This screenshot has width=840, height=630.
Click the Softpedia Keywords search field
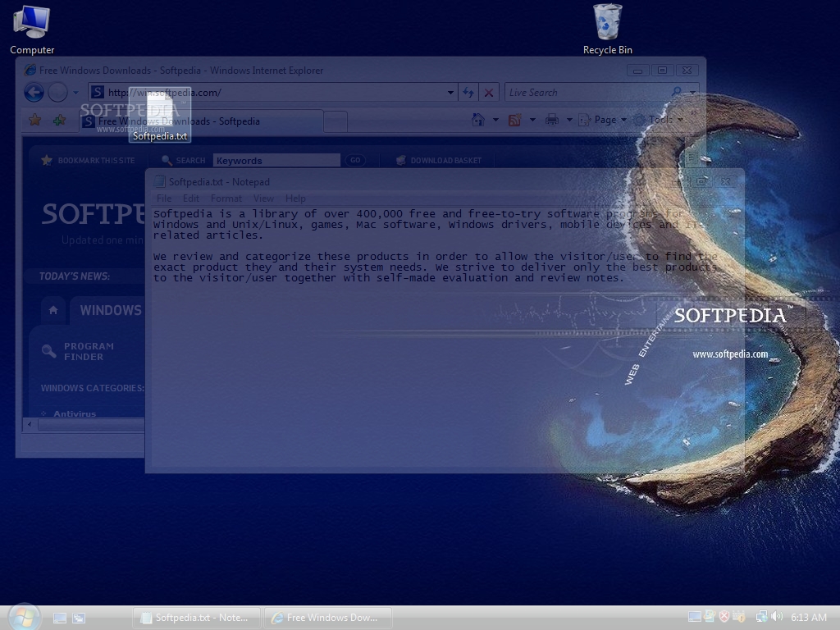(x=276, y=160)
